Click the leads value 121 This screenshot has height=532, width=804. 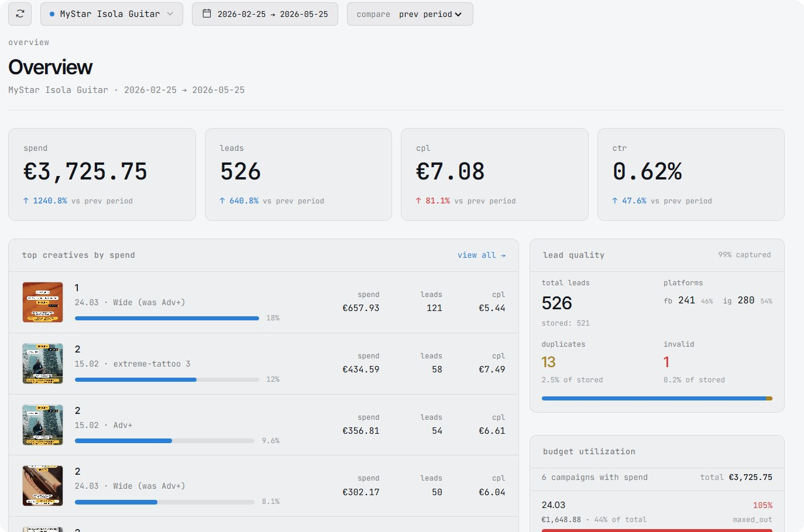[x=434, y=308]
